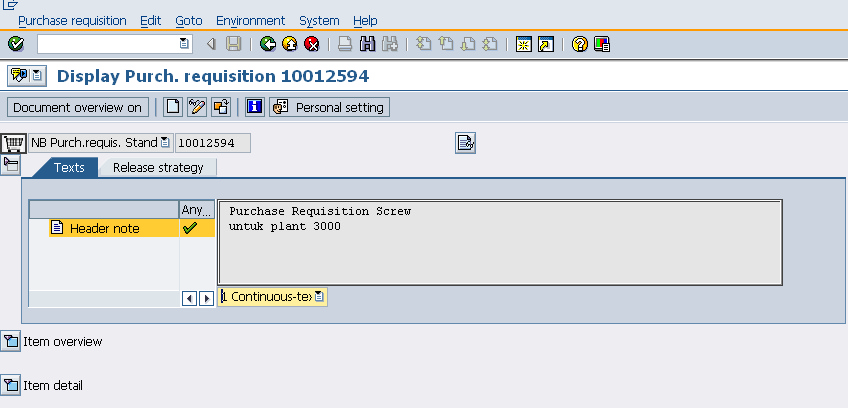
Task: Open the text editor icon at right
Action: pos(465,143)
